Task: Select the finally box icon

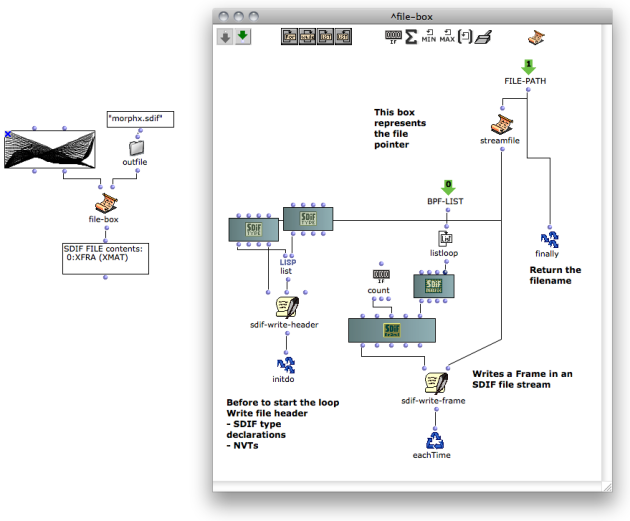Action: (x=549, y=240)
